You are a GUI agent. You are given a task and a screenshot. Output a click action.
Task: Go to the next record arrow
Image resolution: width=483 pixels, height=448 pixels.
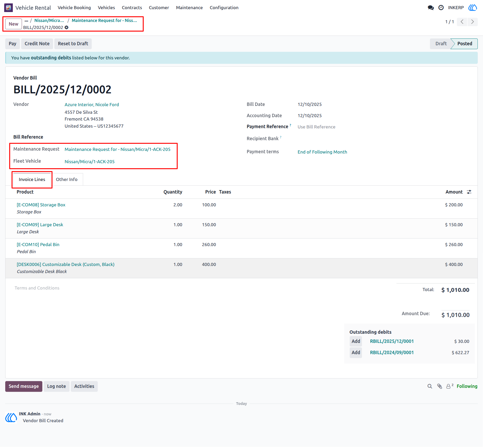(x=473, y=22)
